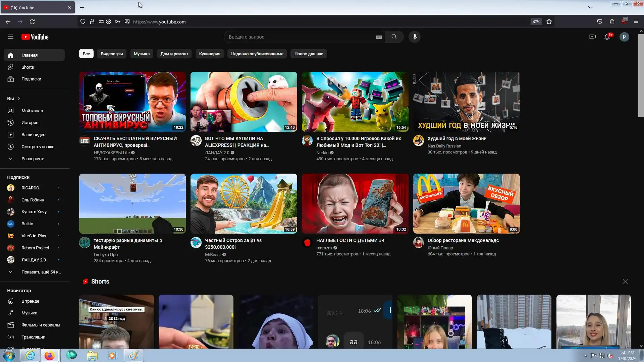Click the Create video camera icon
The width and height of the screenshot is (644, 362).
click(x=592, y=37)
